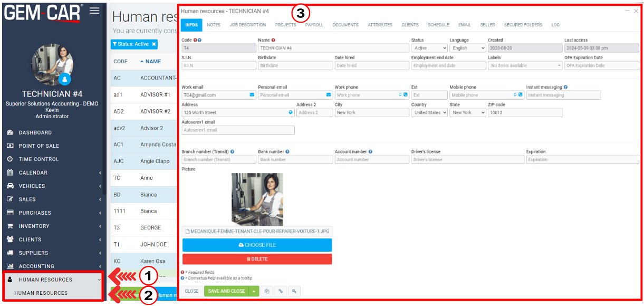This screenshot has width=644, height=306.
Task: Click the red Delete picture button
Action: (257, 259)
